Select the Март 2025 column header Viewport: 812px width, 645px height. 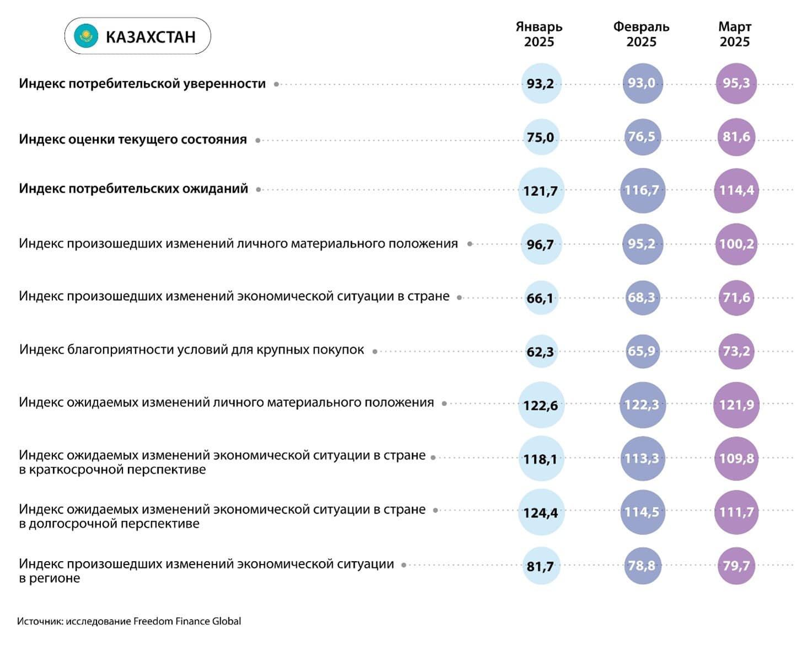click(x=735, y=34)
